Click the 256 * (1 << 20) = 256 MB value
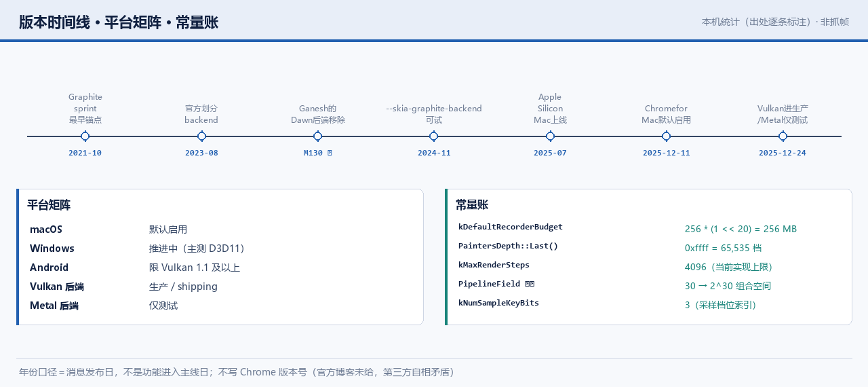Image resolution: width=868 pixels, height=387 pixels. tap(741, 229)
